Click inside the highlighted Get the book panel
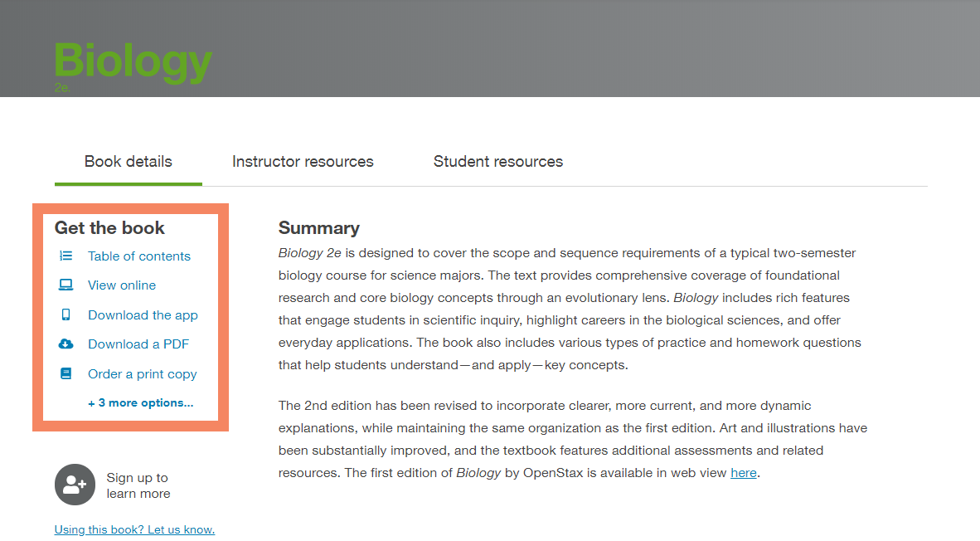The height and width of the screenshot is (541, 980). [130, 315]
